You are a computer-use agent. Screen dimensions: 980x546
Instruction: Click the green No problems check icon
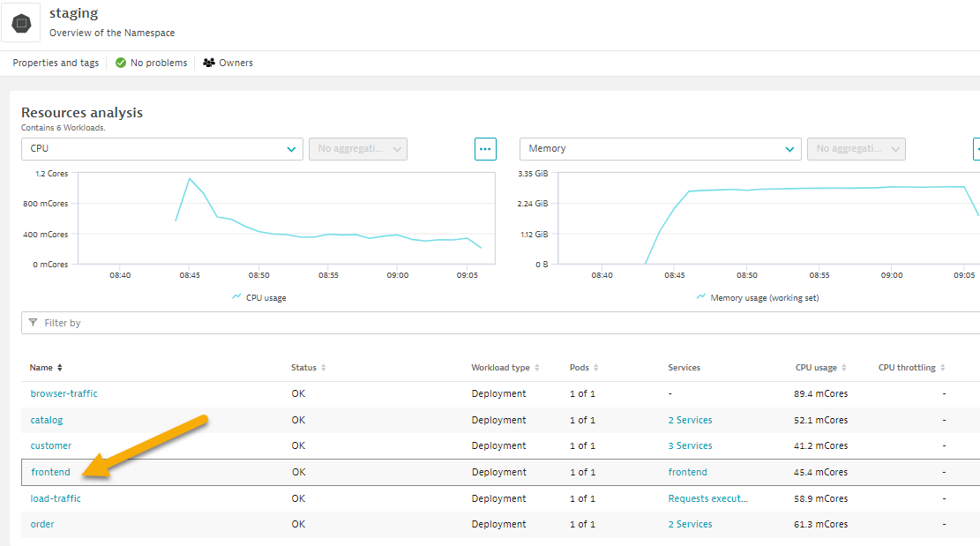pos(121,64)
